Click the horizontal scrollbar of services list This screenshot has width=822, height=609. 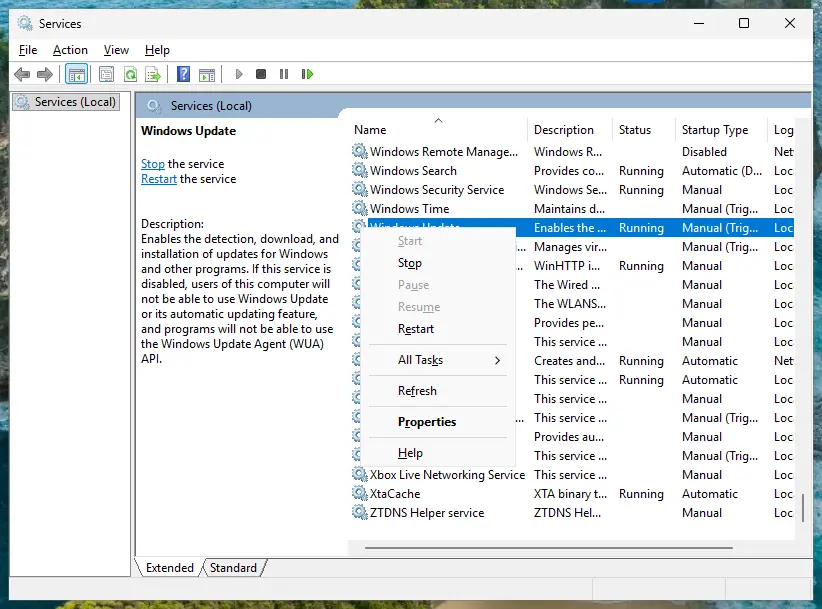click(549, 548)
